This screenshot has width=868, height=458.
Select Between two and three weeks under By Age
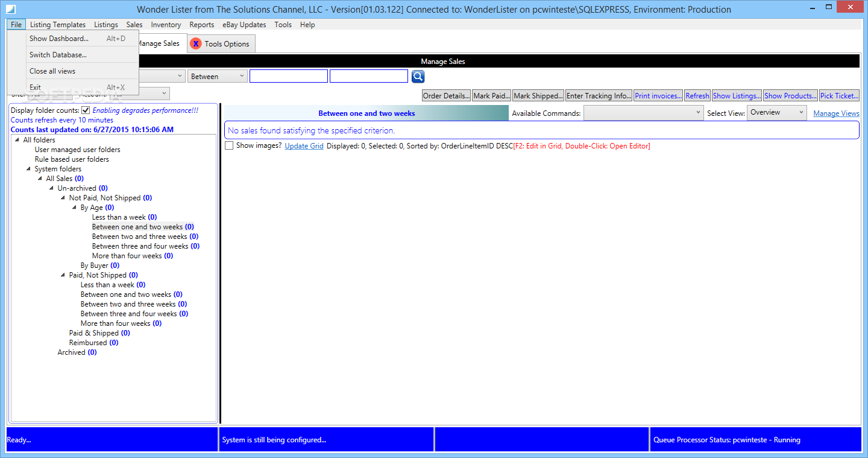(145, 237)
